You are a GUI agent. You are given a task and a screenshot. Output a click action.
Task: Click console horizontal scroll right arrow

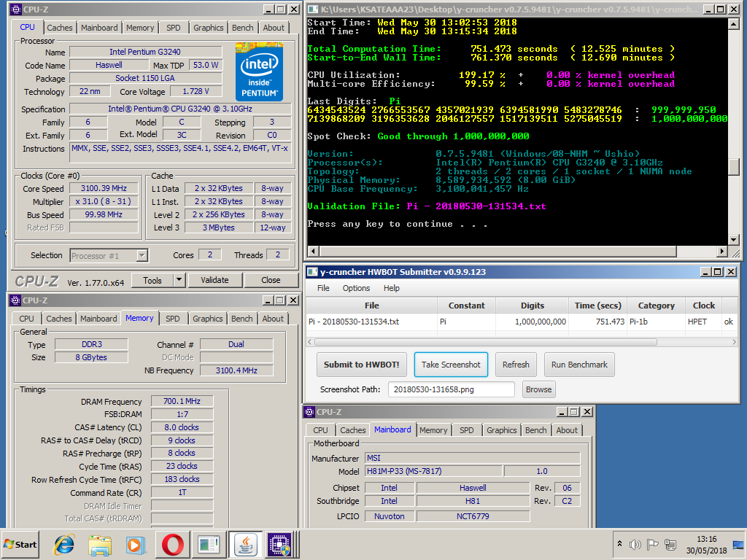coord(722,251)
